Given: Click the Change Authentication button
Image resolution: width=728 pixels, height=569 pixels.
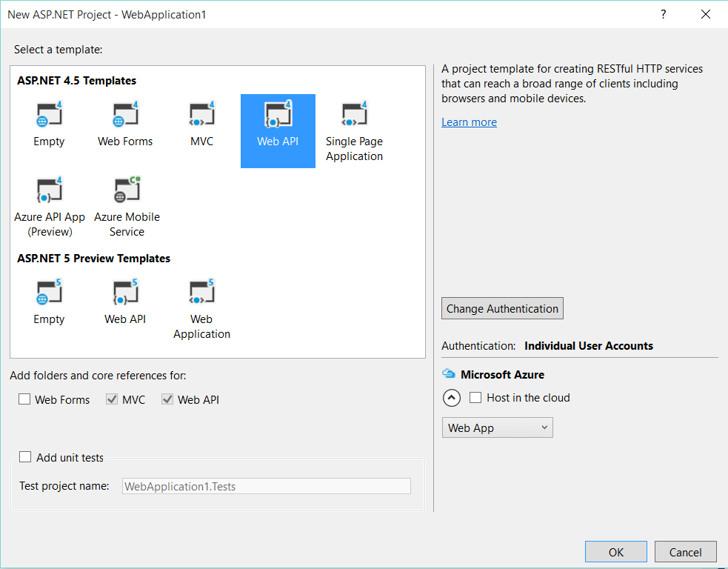Looking at the screenshot, I should click(502, 308).
